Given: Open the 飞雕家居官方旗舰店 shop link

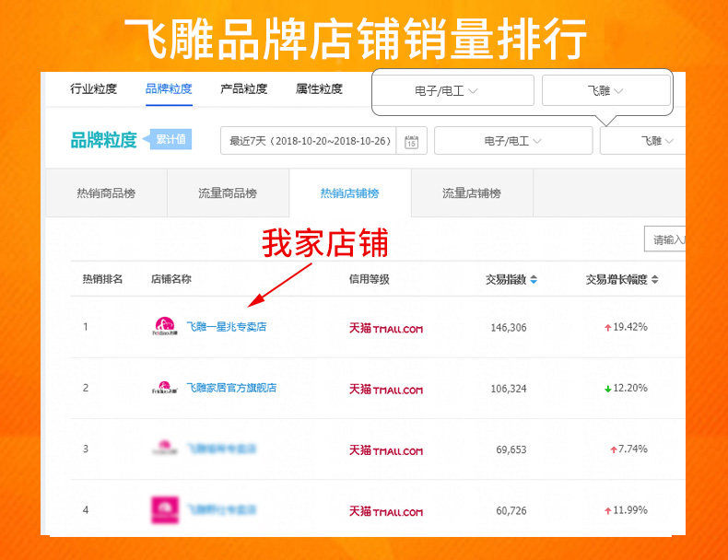Looking at the screenshot, I should click(231, 388).
